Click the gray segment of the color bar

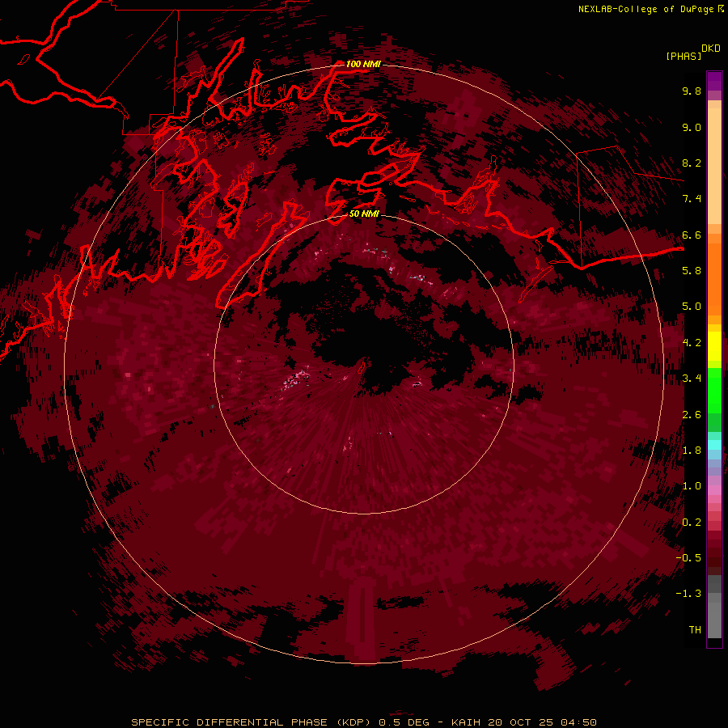(x=714, y=608)
